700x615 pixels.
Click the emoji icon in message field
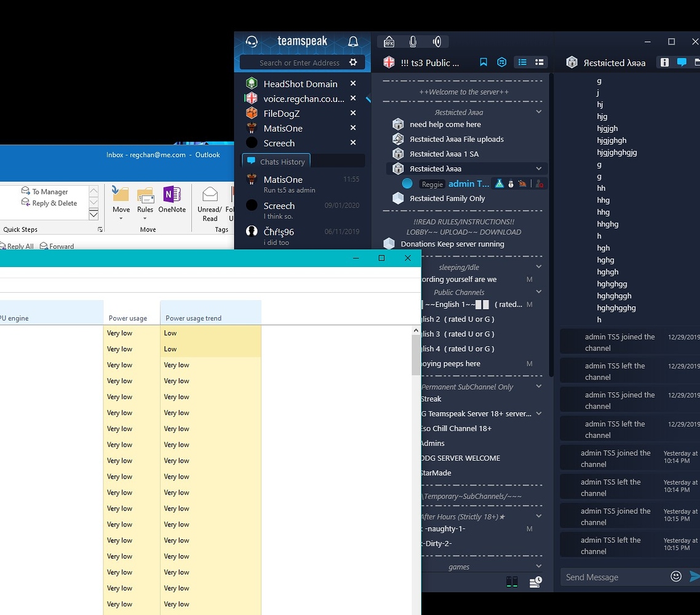point(676,576)
